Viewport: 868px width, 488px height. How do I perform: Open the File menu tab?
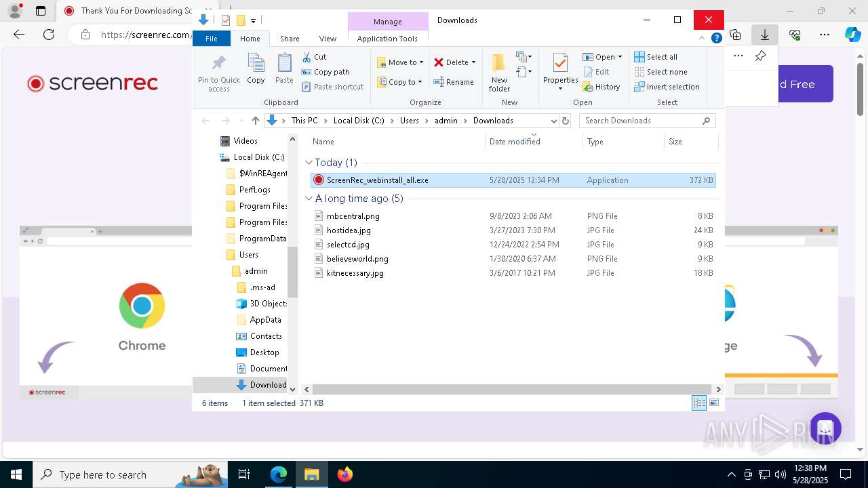coord(212,39)
